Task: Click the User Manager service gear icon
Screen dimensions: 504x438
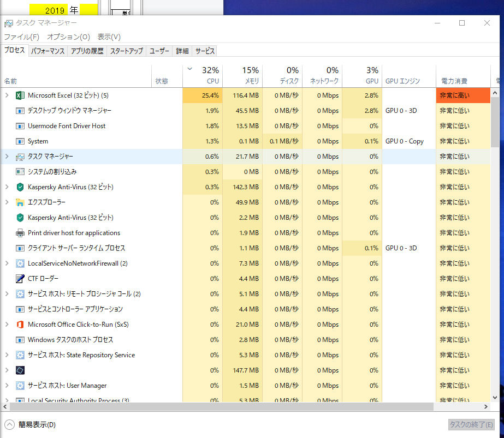Action: tap(20, 385)
